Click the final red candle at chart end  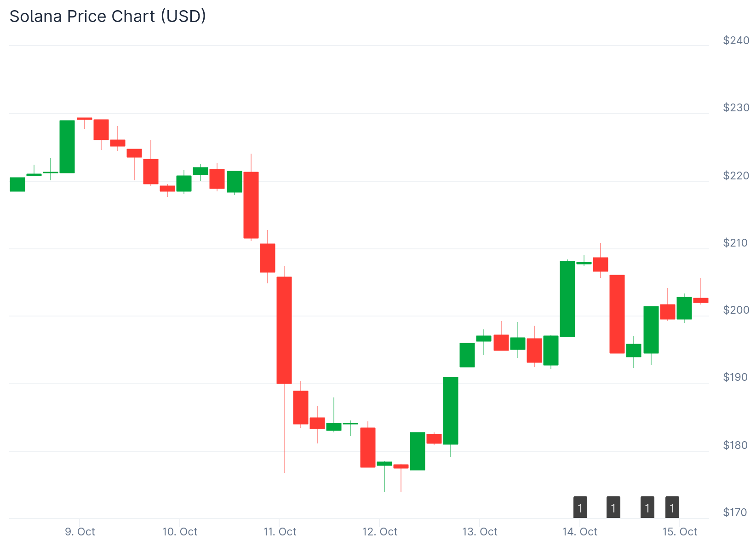click(701, 300)
